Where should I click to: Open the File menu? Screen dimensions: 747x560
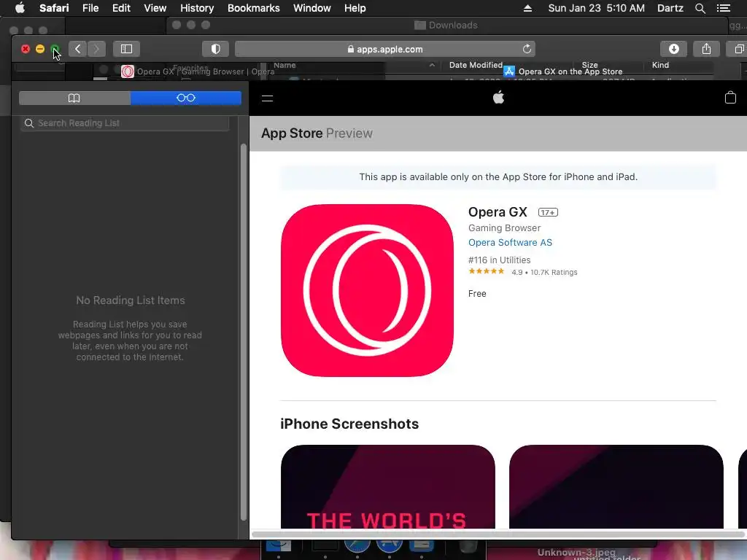point(90,8)
